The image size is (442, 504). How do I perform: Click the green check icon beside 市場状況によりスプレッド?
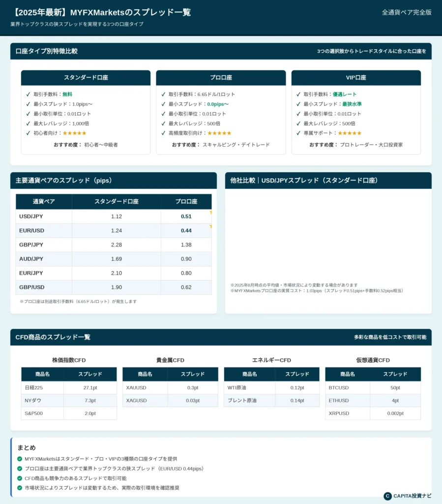20,488
